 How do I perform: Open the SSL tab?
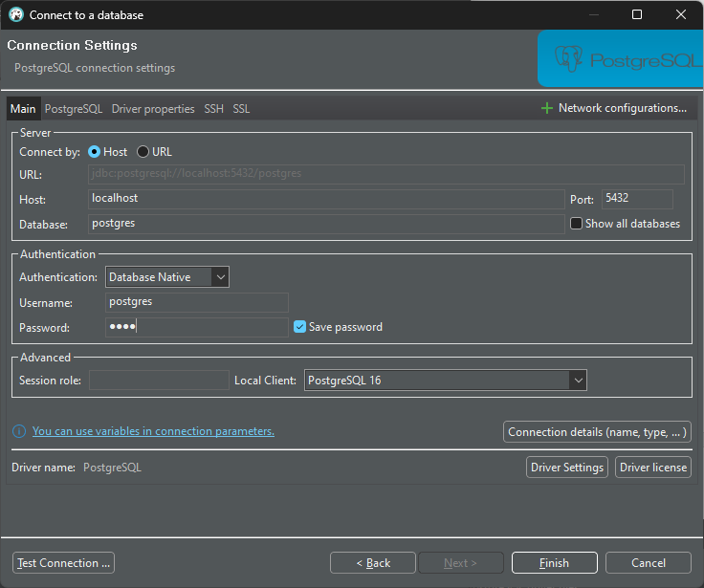pos(241,109)
